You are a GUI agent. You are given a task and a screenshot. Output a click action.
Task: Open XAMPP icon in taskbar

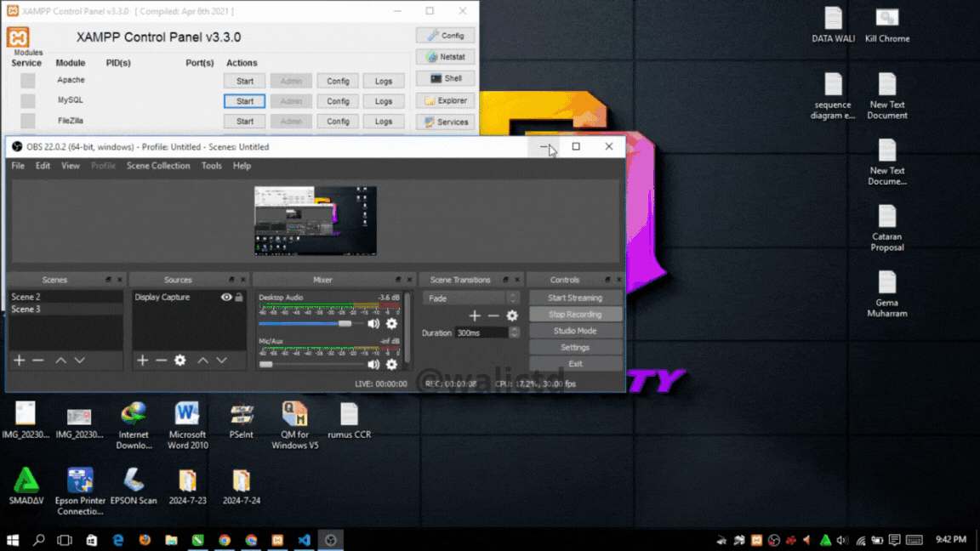pyautogui.click(x=277, y=540)
